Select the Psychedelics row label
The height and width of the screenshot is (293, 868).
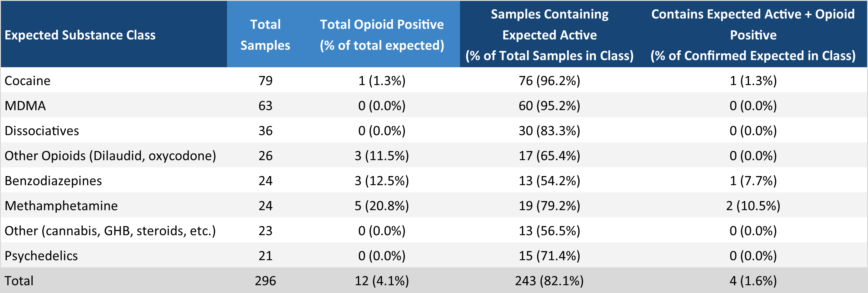tap(41, 256)
